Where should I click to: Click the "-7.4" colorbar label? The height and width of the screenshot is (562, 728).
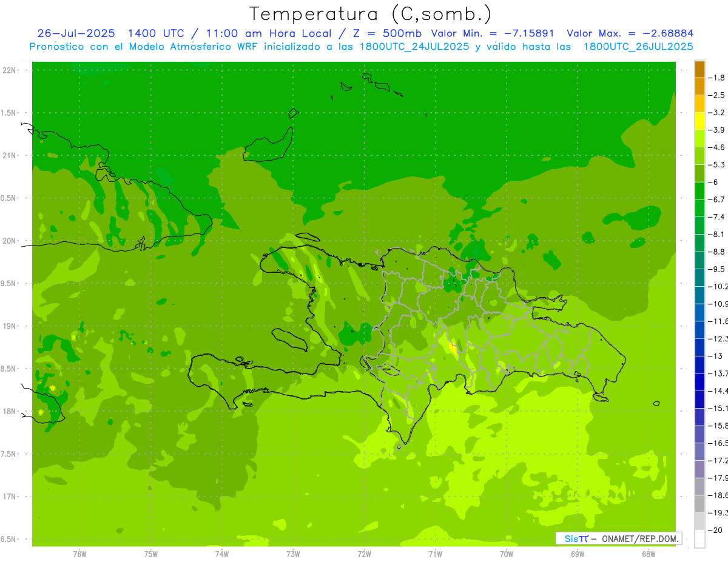716,216
